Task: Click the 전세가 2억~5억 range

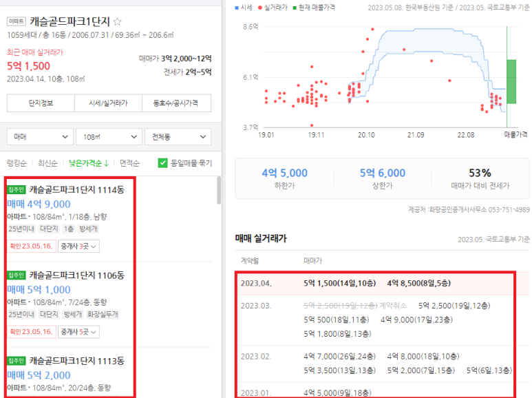Action: pyautogui.click(x=187, y=72)
